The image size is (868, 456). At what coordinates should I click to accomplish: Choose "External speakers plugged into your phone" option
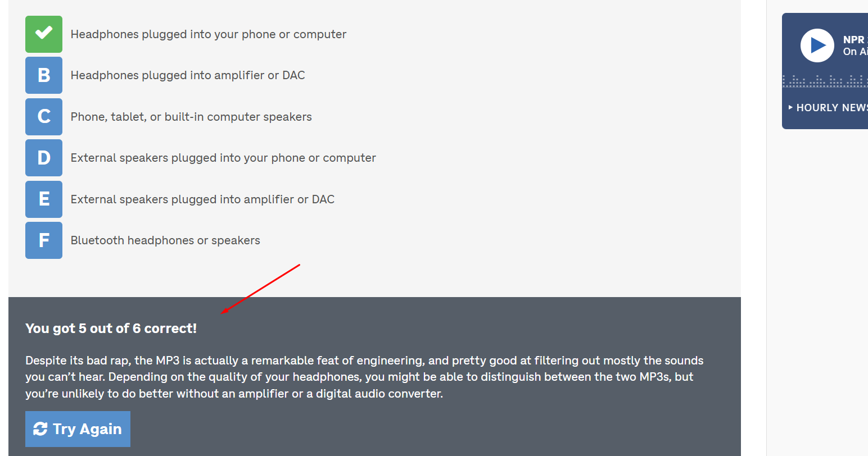(223, 158)
